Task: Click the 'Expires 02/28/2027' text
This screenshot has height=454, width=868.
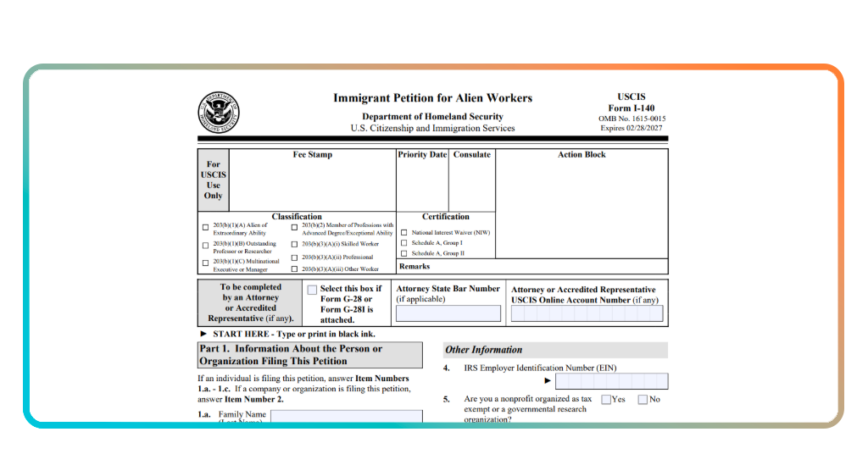Action: click(632, 128)
